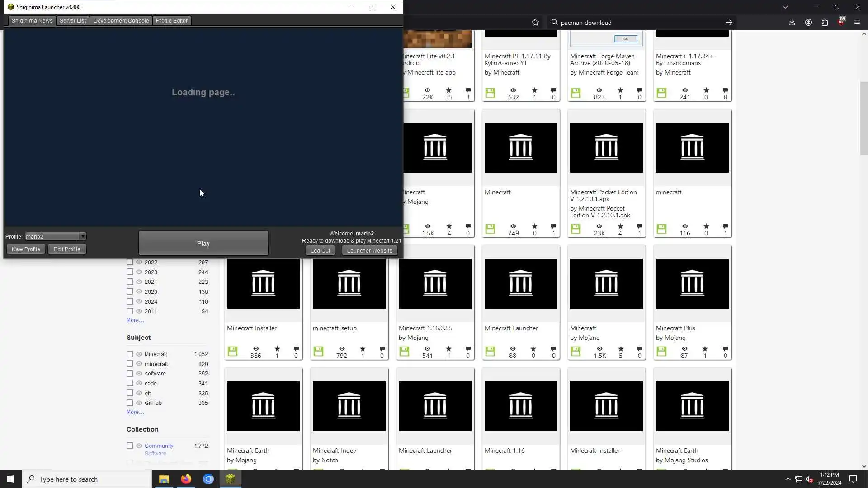Viewport: 868px width, 488px height.
Task: Click the Chrome icon in taskbar
Action: click(208, 479)
